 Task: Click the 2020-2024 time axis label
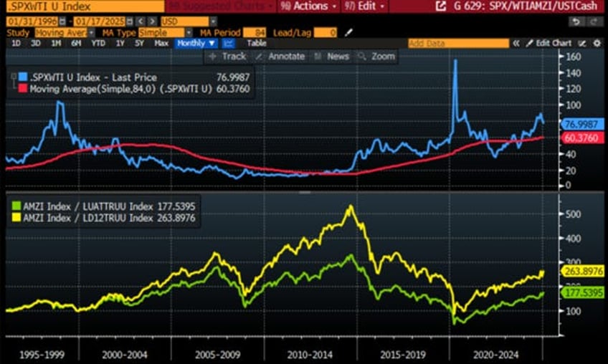point(495,354)
